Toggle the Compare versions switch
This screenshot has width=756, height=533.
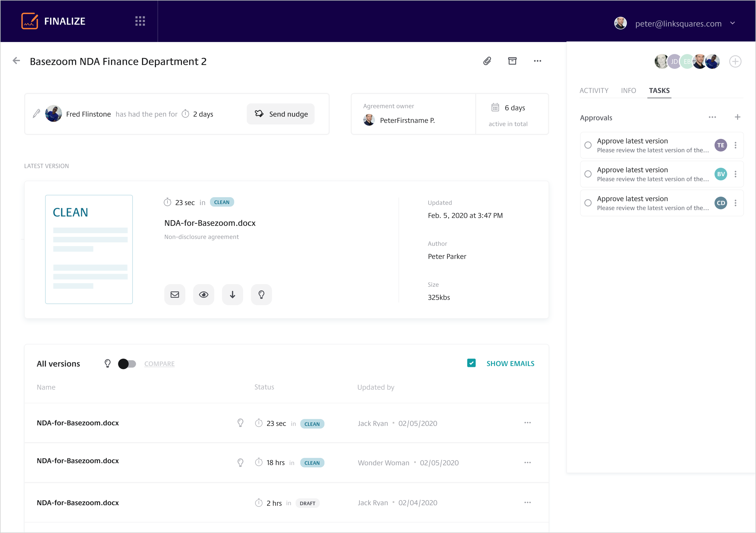tap(127, 364)
